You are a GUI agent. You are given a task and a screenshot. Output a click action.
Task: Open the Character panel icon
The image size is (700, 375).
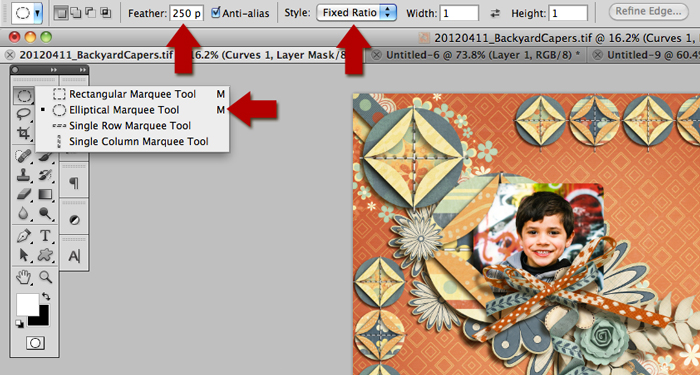click(74, 256)
